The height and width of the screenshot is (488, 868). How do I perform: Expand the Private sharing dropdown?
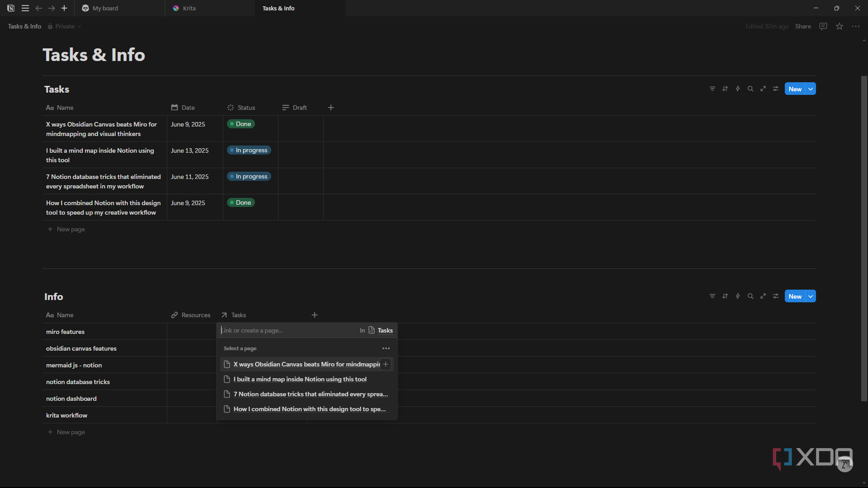click(65, 26)
